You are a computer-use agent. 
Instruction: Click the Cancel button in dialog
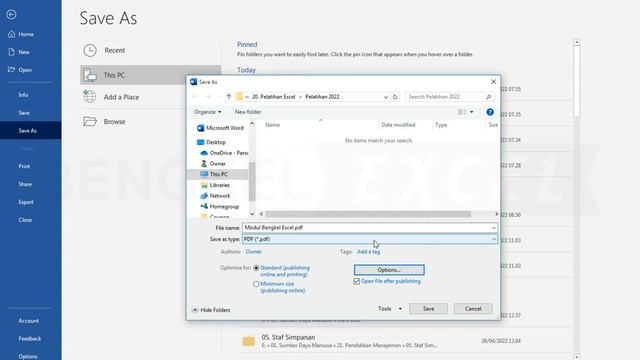[x=473, y=309]
